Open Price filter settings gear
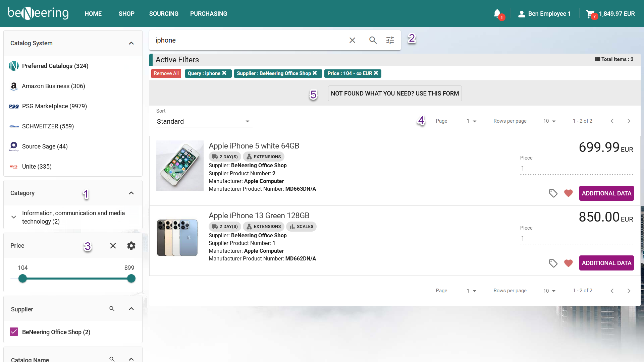644x362 pixels. pos(131,246)
